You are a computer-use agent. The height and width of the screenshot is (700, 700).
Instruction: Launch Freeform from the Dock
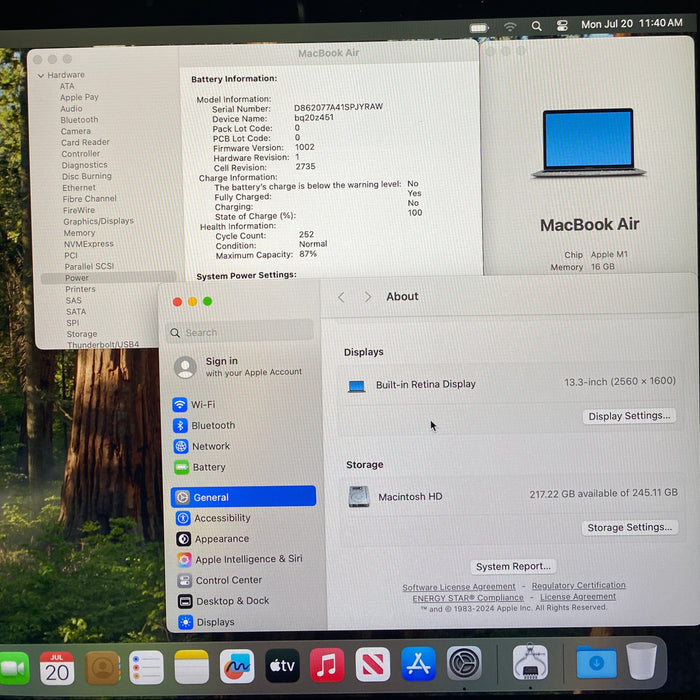237,667
